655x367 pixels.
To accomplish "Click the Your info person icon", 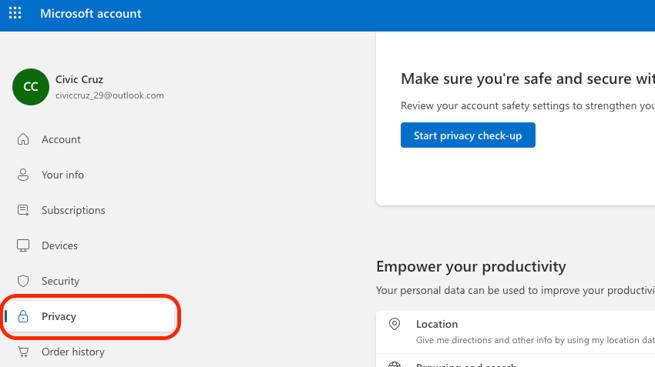I will (x=23, y=175).
